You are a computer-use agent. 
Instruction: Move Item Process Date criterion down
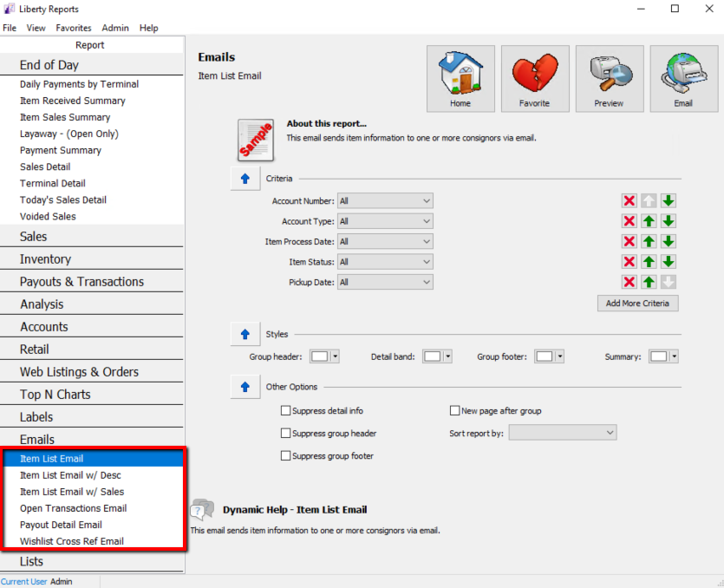[669, 242]
